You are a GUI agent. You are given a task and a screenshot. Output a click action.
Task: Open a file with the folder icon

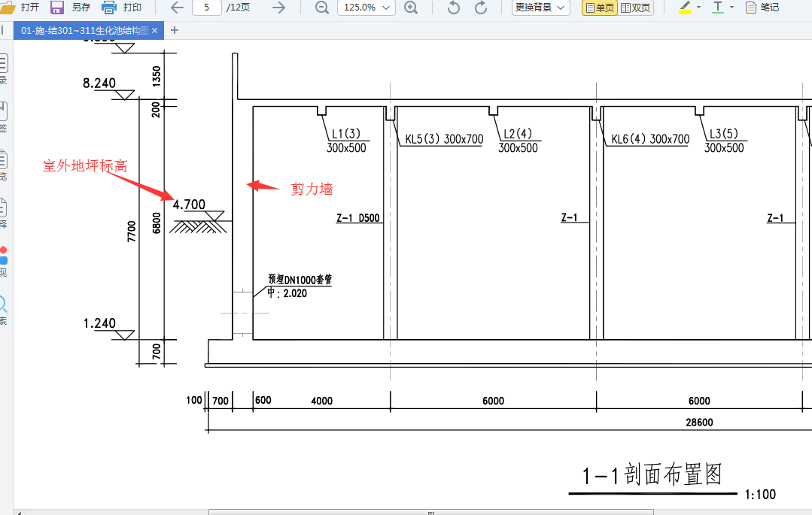pos(8,8)
